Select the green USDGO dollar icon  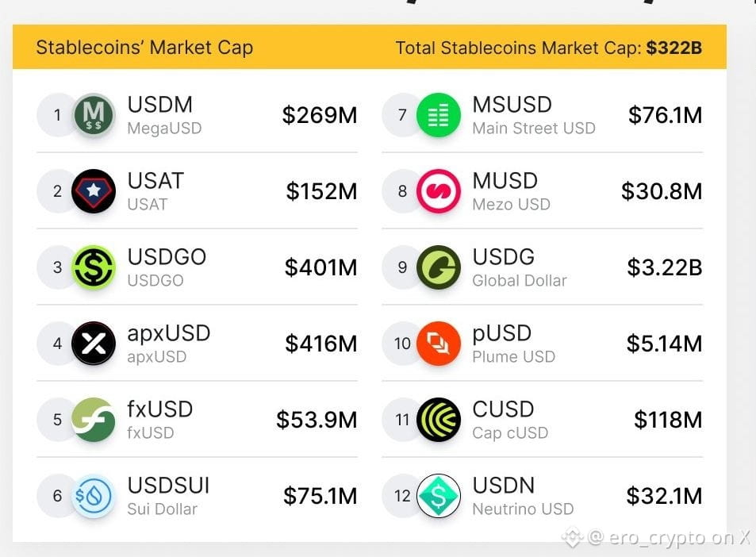pyautogui.click(x=94, y=267)
